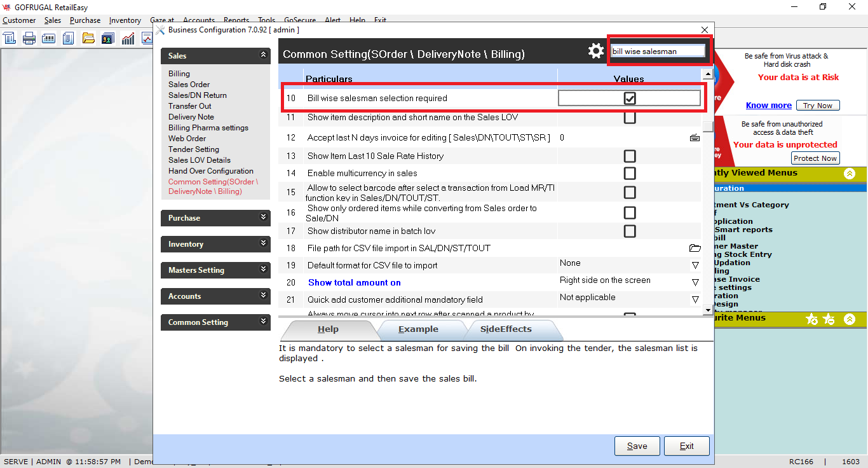Screen dimensions: 868x468
Task: Click the Values column header
Action: pos(629,79)
